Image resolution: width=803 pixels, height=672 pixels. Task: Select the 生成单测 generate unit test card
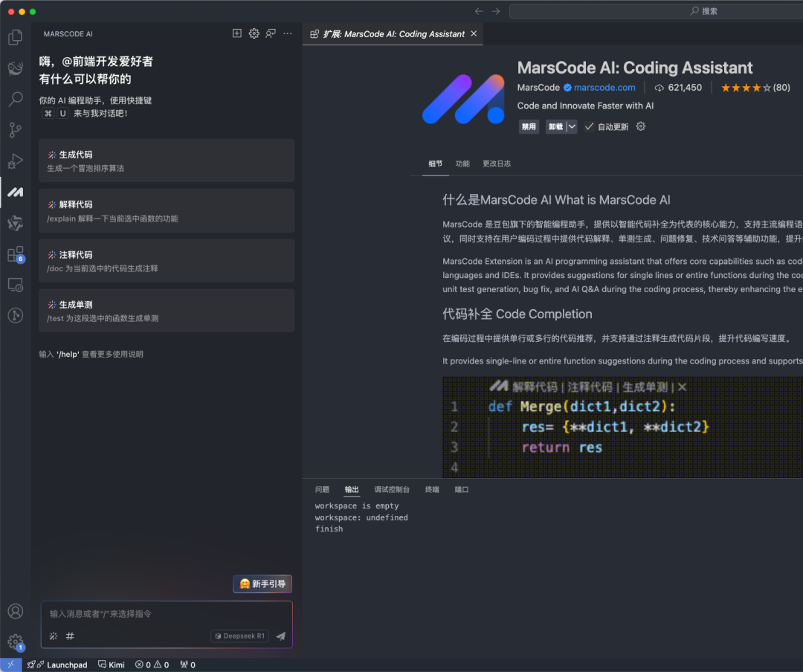[x=167, y=311]
